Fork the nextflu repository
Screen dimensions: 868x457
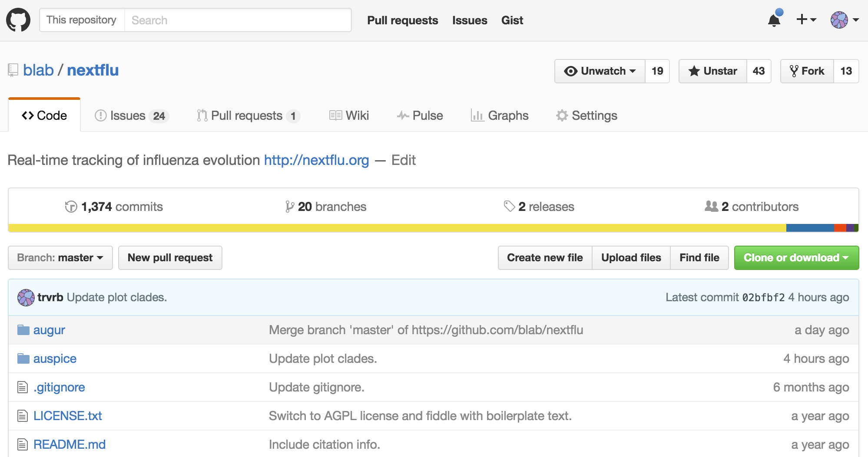tap(807, 71)
